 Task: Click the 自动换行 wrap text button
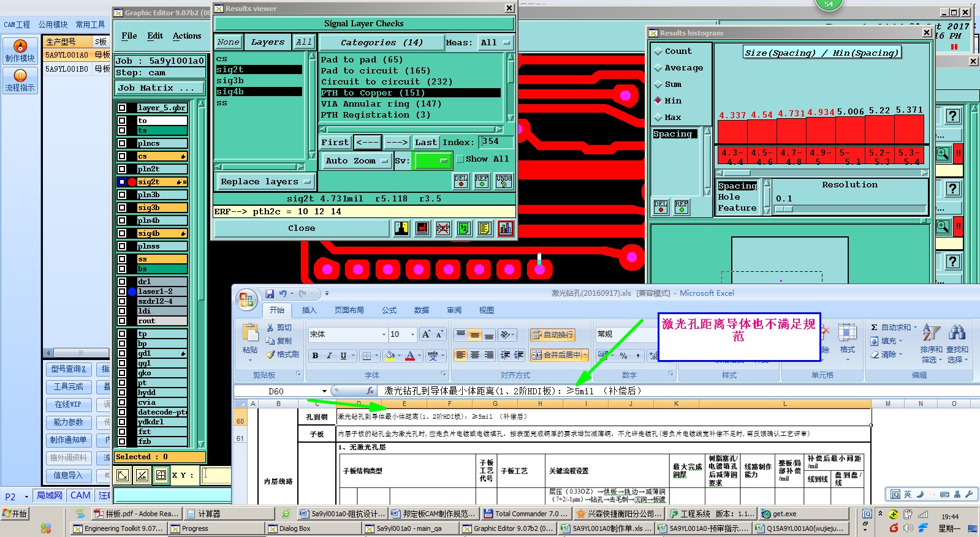tap(553, 335)
